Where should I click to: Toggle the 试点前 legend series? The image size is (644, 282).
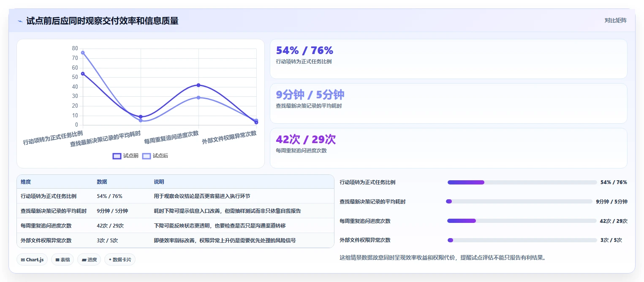[125, 156]
